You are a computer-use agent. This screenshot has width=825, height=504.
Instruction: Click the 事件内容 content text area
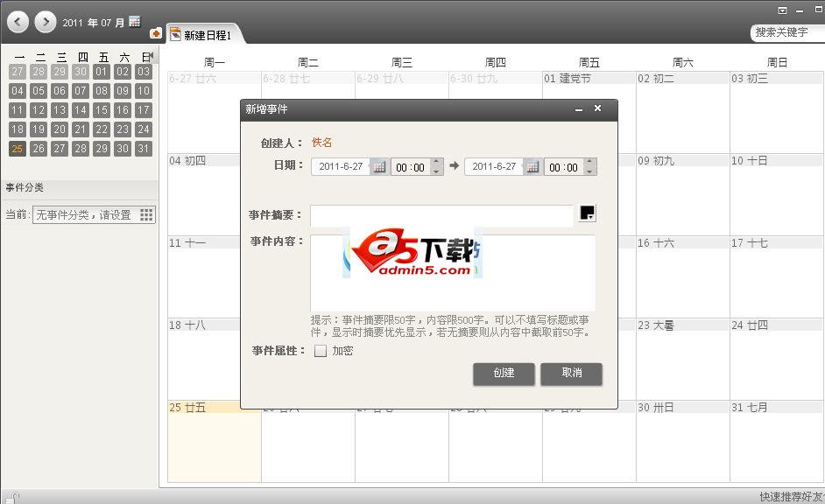(453, 273)
